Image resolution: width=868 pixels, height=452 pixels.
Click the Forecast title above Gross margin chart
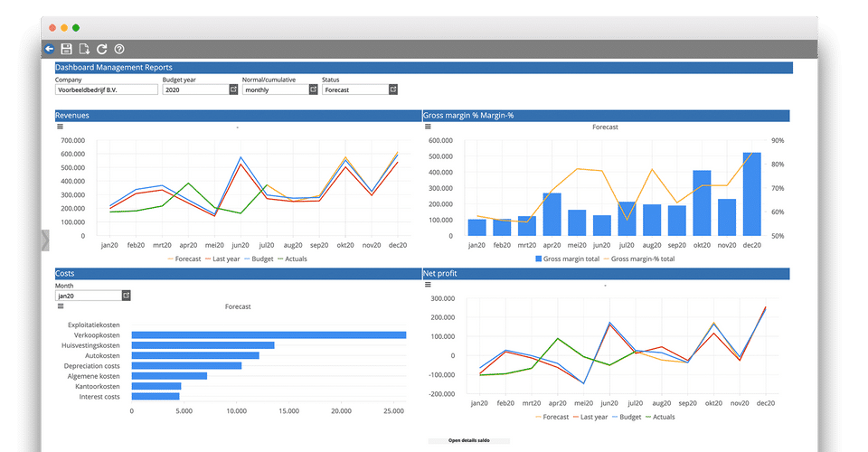[x=605, y=127]
